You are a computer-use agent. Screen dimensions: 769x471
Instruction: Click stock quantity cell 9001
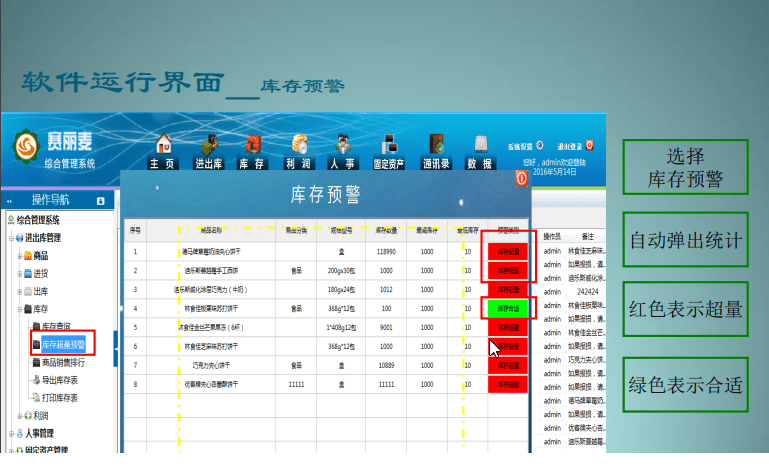pos(386,328)
